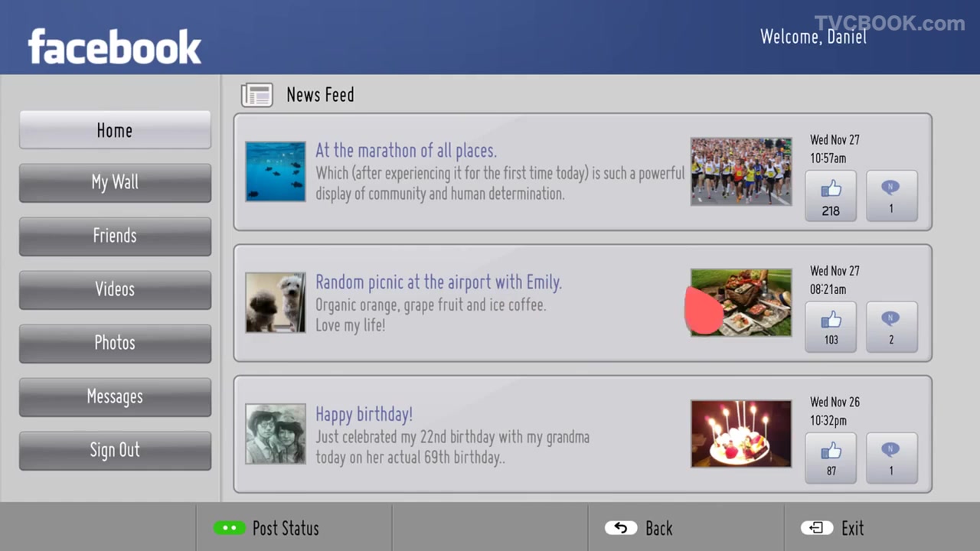Screen dimensions: 980x551
Task: Click the Back arrow icon
Action: coord(620,528)
